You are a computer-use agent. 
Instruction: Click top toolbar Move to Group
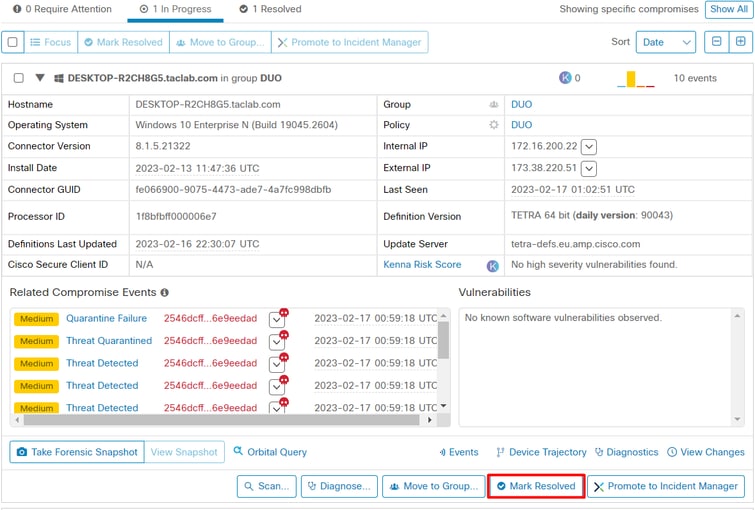click(x=221, y=42)
